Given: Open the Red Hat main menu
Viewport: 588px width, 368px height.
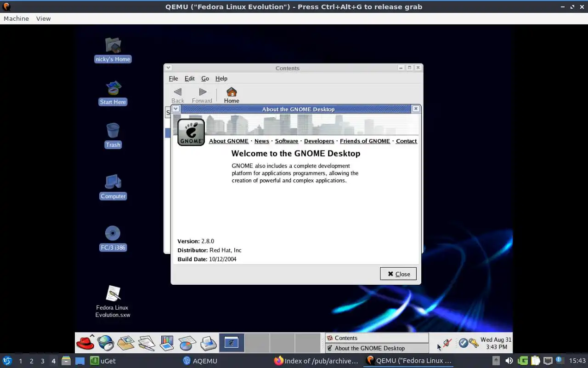Looking at the screenshot, I should pyautogui.click(x=85, y=343).
